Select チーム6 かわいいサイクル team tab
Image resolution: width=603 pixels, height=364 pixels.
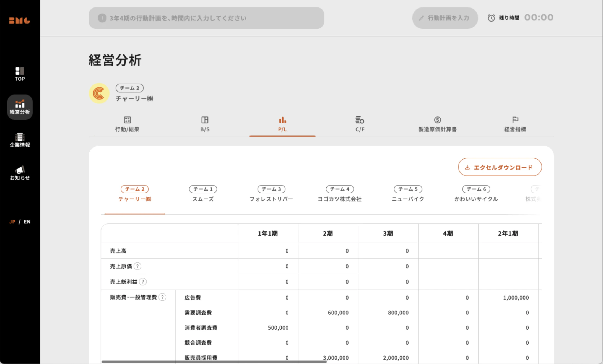[476, 194]
